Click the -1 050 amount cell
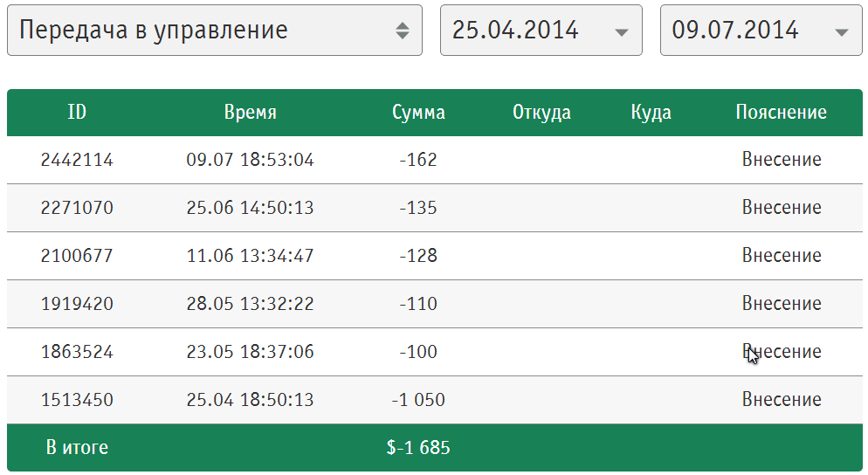 (418, 400)
